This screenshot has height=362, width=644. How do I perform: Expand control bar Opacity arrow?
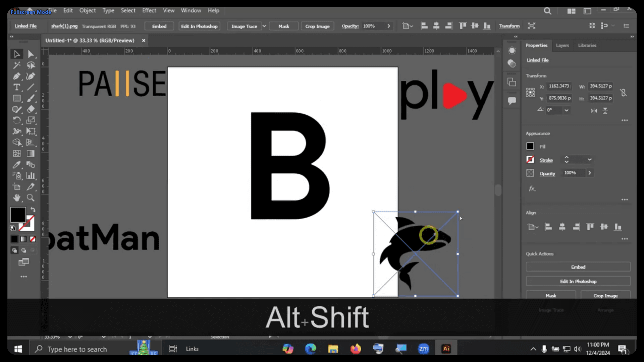(389, 26)
